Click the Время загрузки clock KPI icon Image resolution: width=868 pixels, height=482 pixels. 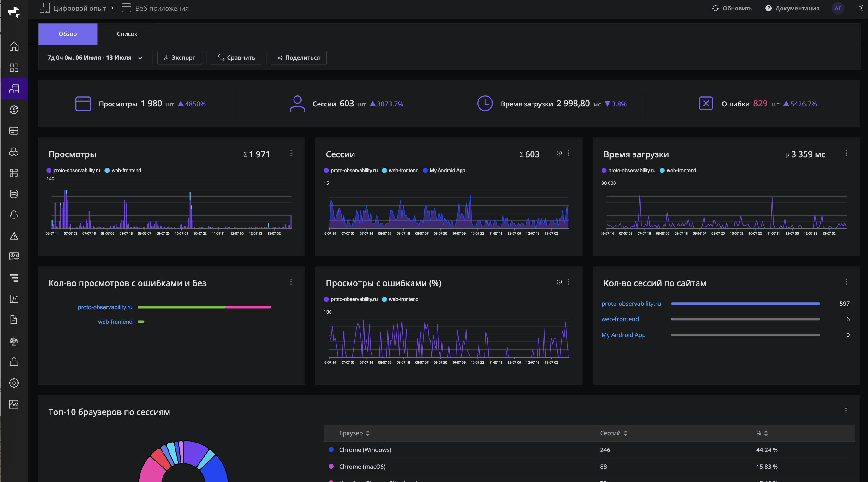[485, 103]
